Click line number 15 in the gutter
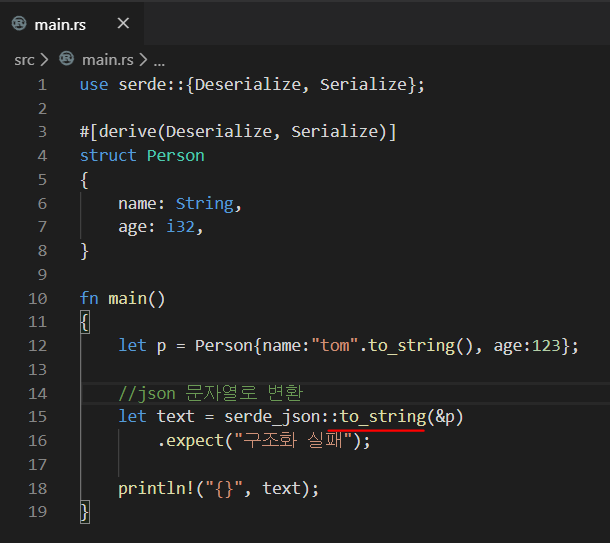610x543 pixels. [38, 417]
